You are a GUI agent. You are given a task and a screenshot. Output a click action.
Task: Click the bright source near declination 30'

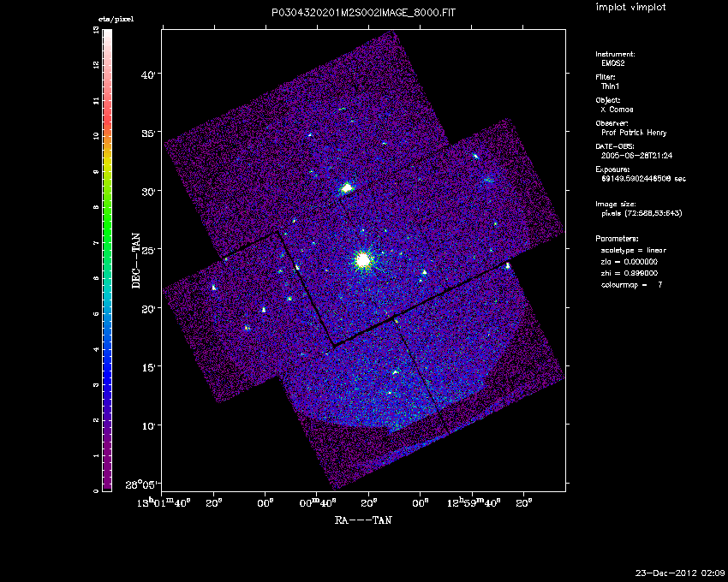tap(346, 188)
